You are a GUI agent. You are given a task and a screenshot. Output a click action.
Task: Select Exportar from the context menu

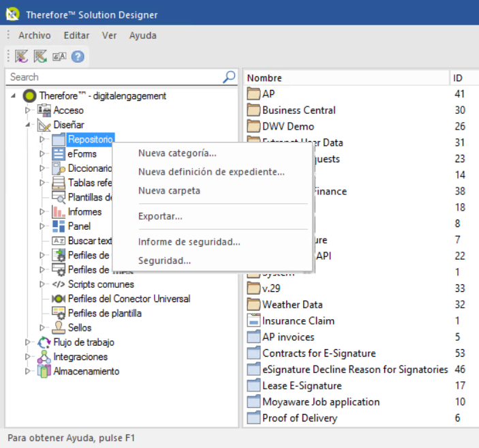213,216
